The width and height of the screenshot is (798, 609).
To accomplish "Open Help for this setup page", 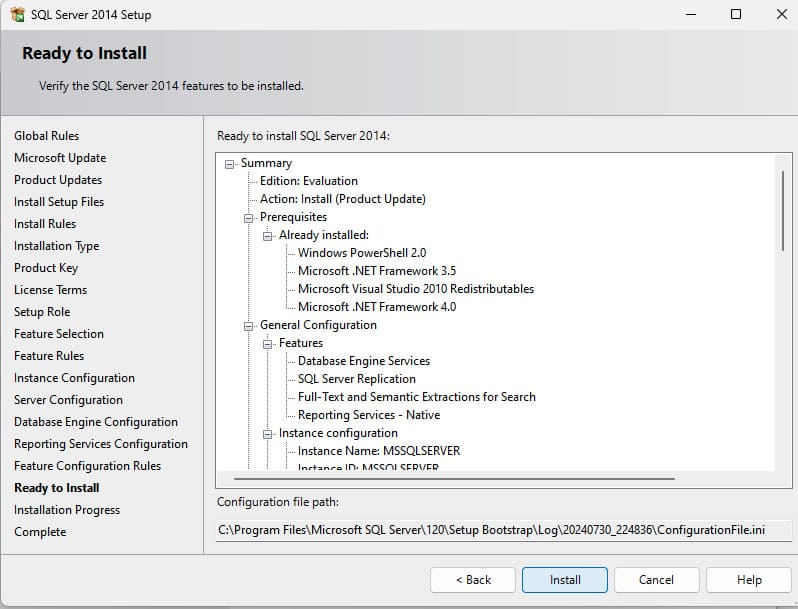I will tap(748, 580).
